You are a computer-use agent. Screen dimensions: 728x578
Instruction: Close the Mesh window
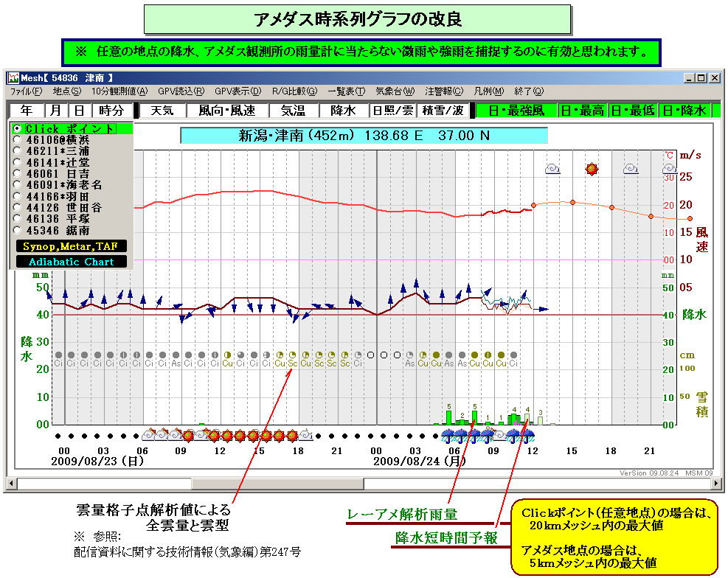pyautogui.click(x=715, y=78)
